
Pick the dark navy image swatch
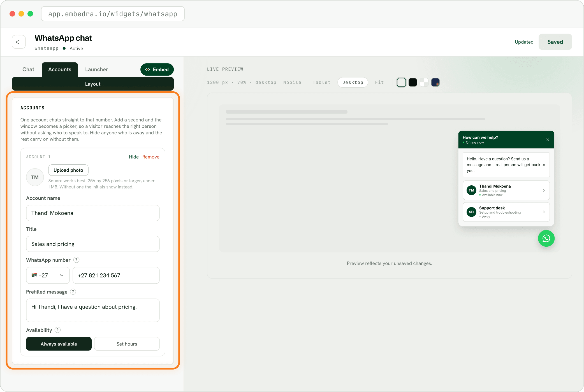[x=435, y=82]
